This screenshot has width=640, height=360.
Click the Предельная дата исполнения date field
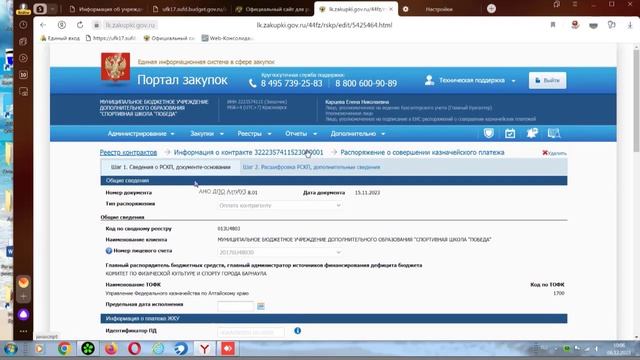[236, 306]
